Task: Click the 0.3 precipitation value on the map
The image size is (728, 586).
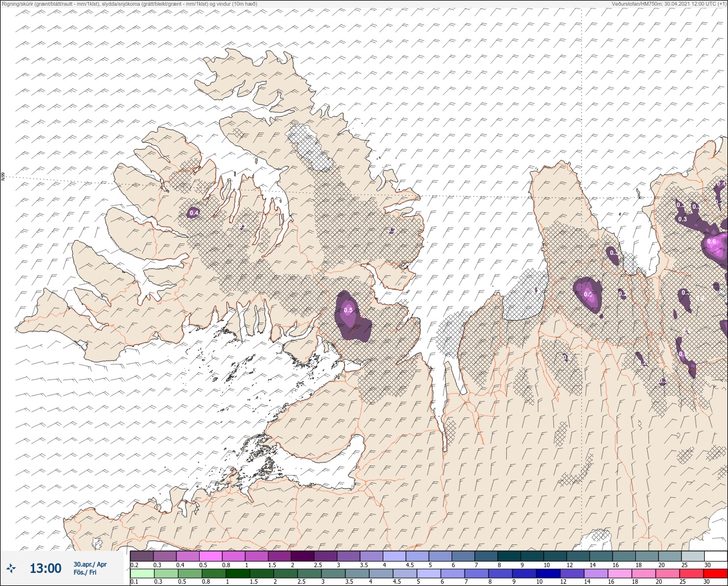Action: (682, 219)
